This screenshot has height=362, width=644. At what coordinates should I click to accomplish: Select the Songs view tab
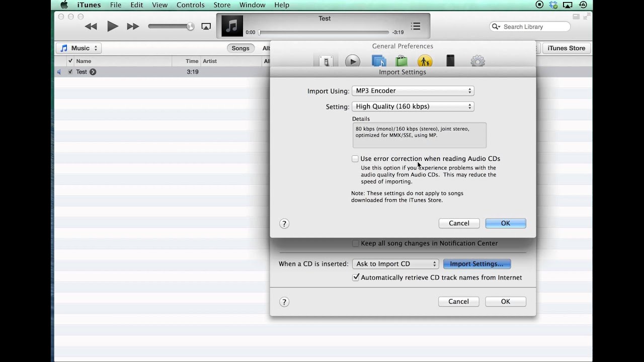tap(240, 48)
